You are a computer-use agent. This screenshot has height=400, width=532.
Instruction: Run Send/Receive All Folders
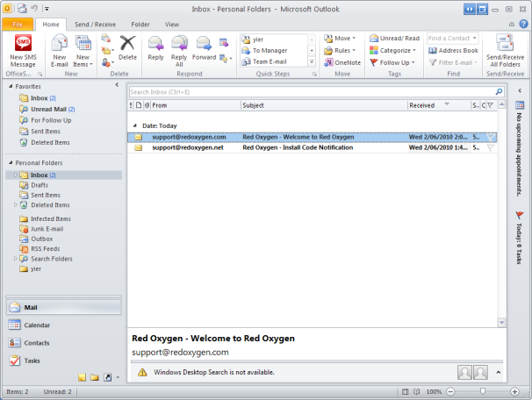coord(505,51)
